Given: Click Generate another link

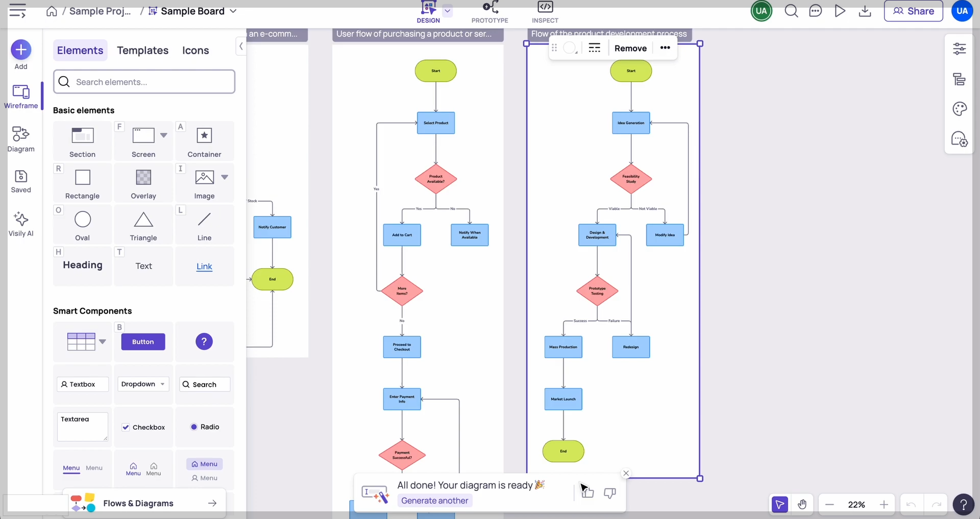Looking at the screenshot, I should (434, 501).
